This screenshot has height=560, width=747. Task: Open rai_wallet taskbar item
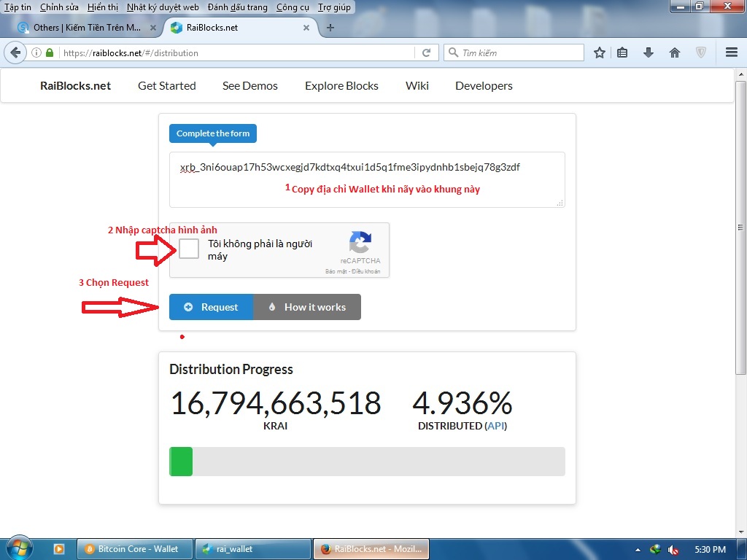pos(253,549)
